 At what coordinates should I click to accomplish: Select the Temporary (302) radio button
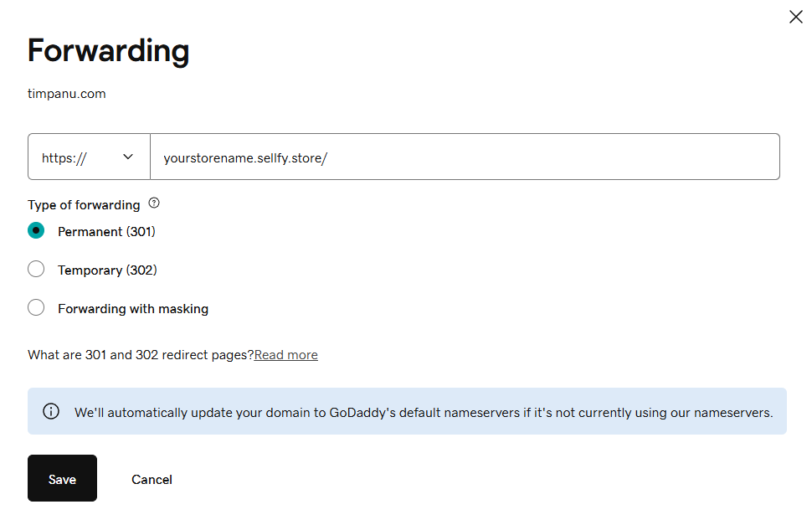(x=36, y=270)
